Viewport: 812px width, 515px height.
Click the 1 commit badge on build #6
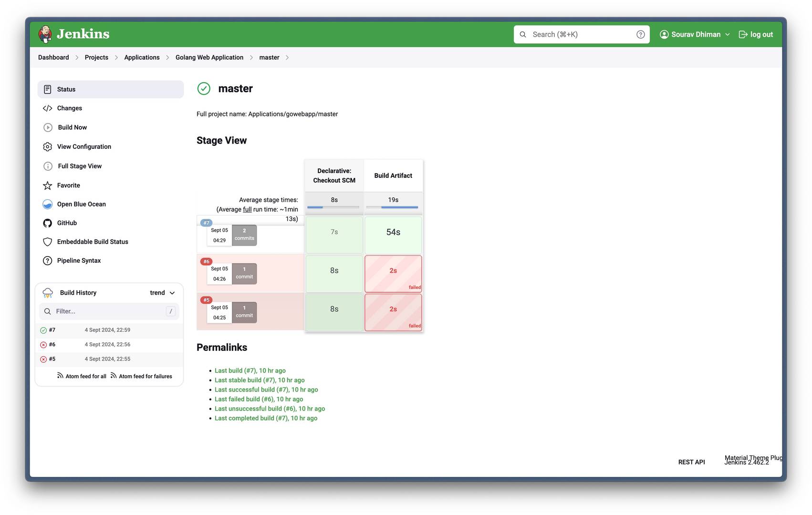244,274
